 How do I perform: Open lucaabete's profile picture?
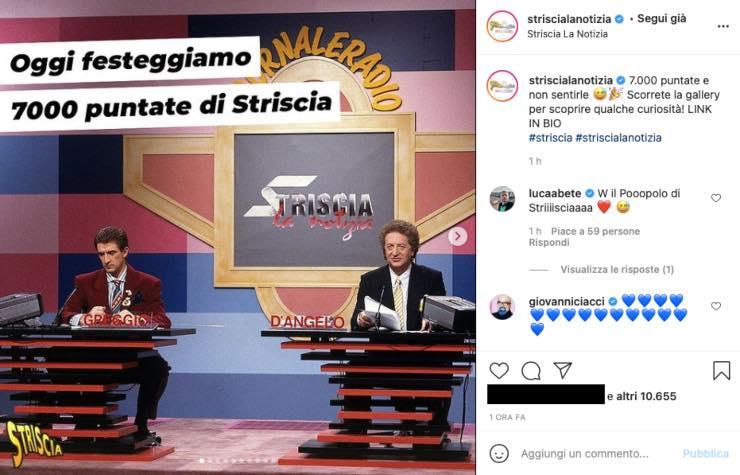[502, 199]
